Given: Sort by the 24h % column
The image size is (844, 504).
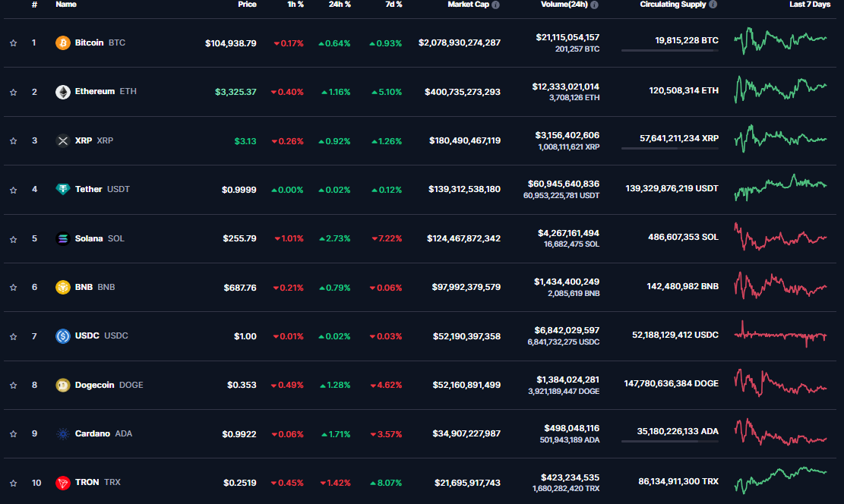Looking at the screenshot, I should tap(340, 5).
